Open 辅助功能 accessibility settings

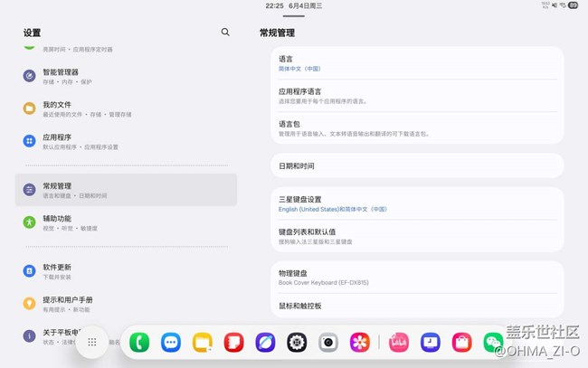pyautogui.click(x=57, y=222)
